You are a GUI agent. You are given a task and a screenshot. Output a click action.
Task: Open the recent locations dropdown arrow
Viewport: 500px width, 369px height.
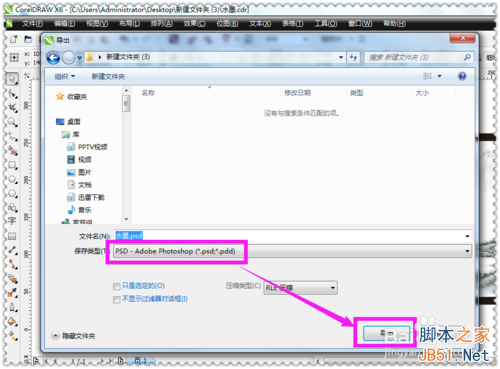[79, 58]
